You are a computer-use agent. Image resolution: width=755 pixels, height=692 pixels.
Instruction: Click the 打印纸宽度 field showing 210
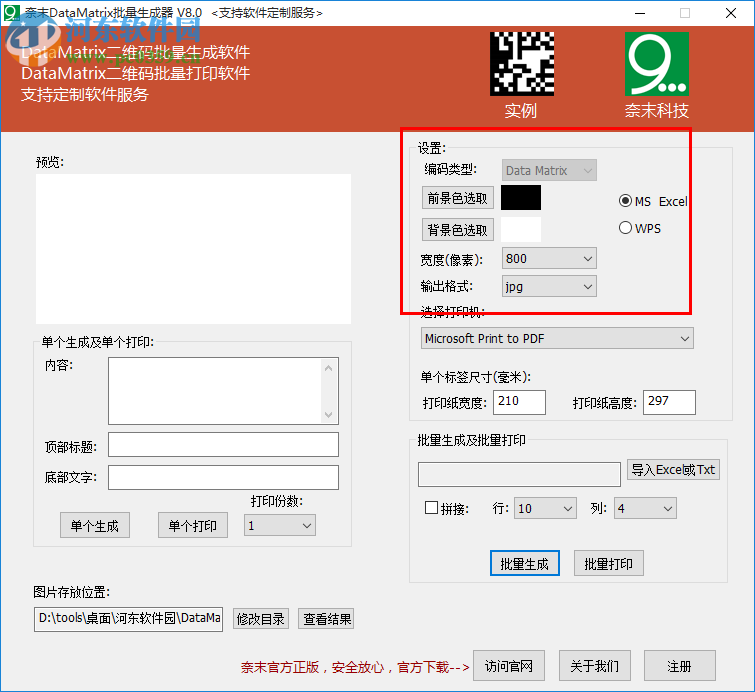[520, 402]
